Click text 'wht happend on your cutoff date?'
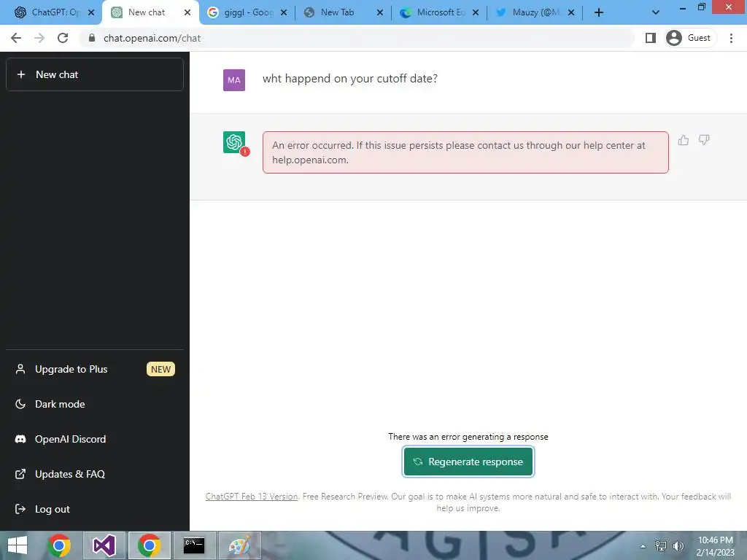Image resolution: width=747 pixels, height=560 pixels. [349, 79]
